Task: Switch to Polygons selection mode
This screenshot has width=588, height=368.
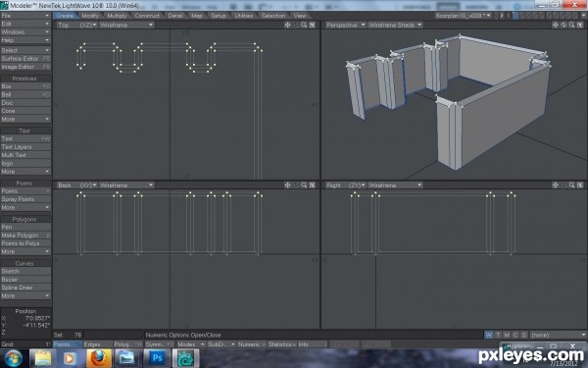Action: (127, 344)
